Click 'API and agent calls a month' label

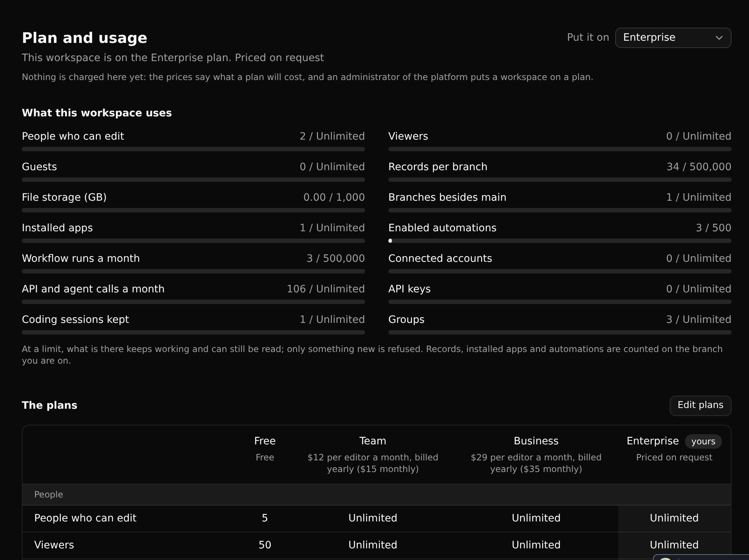(x=93, y=289)
